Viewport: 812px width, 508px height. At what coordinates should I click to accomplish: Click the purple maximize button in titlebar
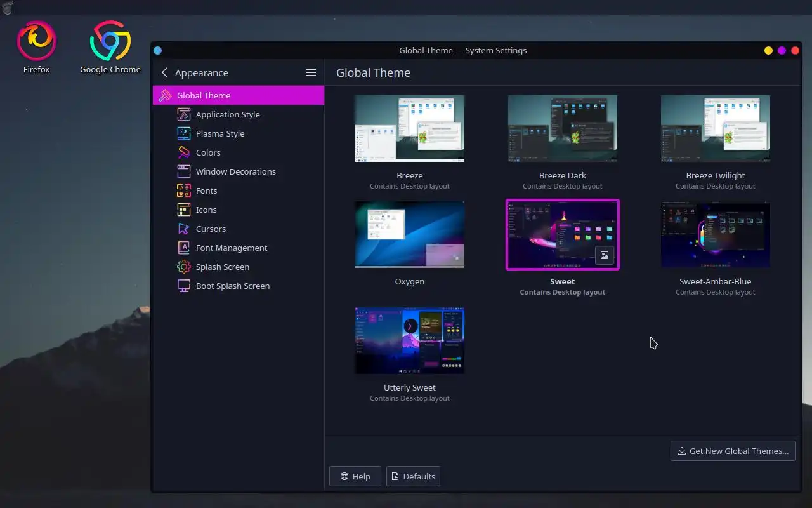782,51
